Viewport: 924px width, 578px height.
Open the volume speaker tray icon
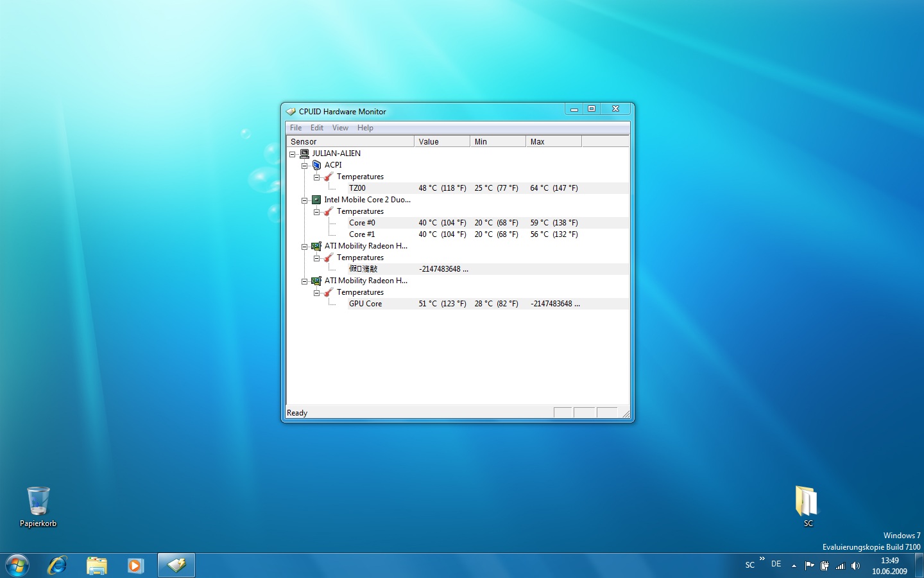(x=855, y=566)
